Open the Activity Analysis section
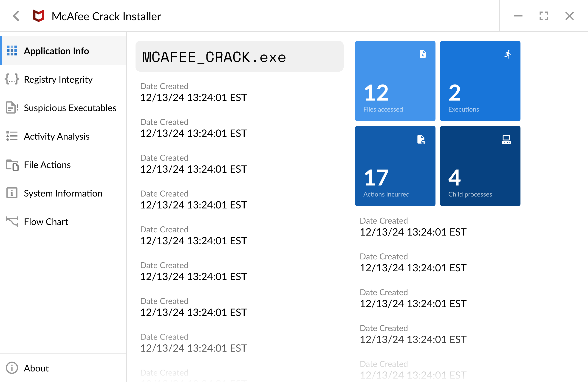 click(57, 136)
